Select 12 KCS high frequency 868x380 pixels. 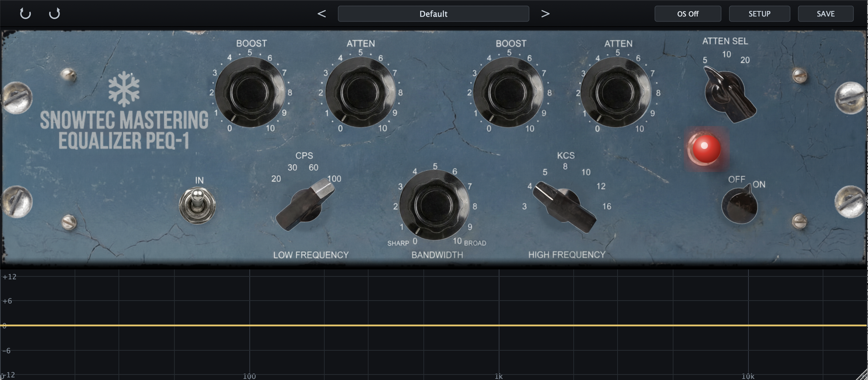(601, 186)
